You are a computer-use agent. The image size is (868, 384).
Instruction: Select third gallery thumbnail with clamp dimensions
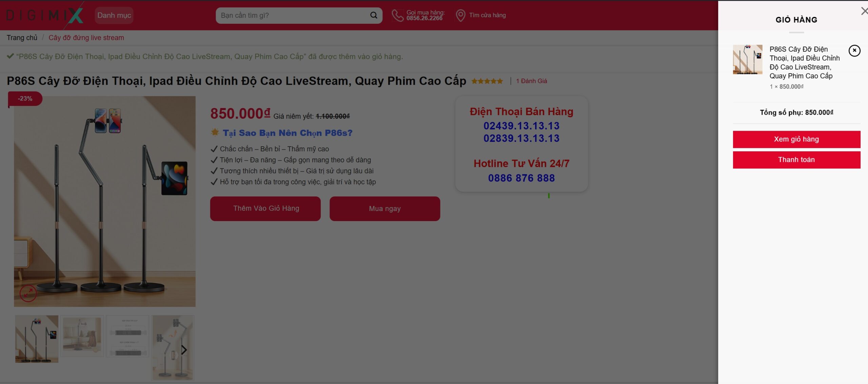coord(127,336)
